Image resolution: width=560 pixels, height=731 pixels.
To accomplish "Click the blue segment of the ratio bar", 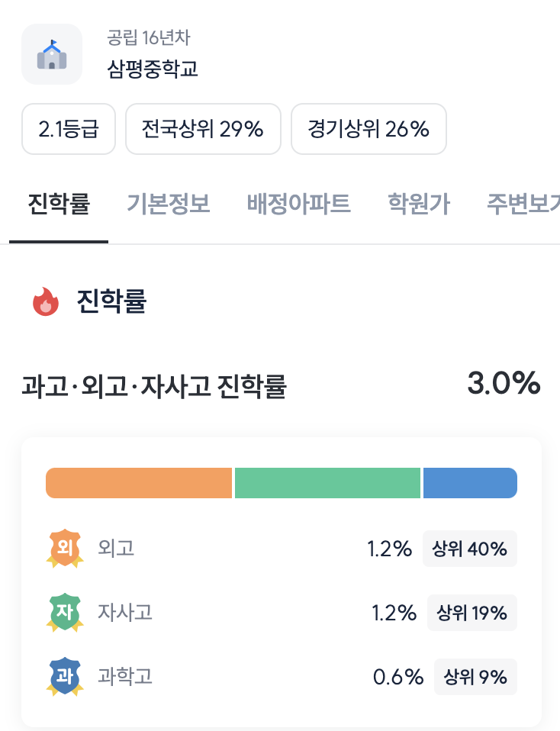I will pyautogui.click(x=470, y=483).
